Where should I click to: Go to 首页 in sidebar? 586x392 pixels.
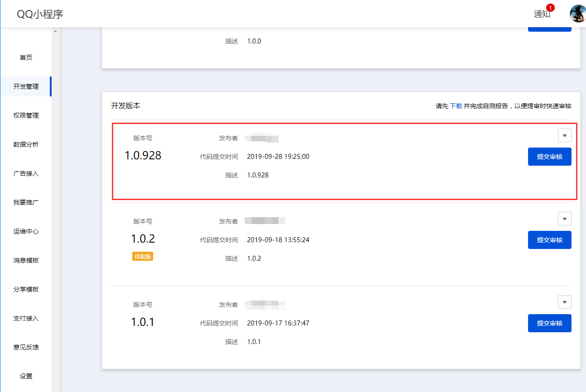point(26,57)
